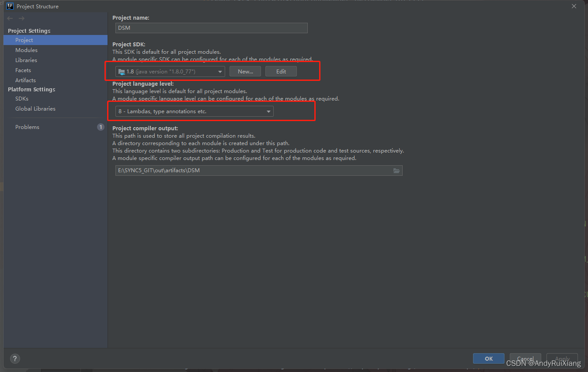The height and width of the screenshot is (372, 588).
Task: Click the compiler output path field
Action: [x=259, y=170]
